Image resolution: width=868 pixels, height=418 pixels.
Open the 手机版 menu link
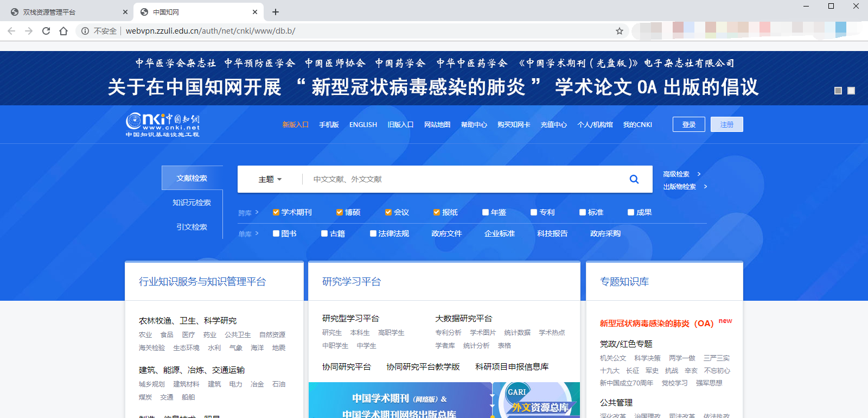pos(329,125)
